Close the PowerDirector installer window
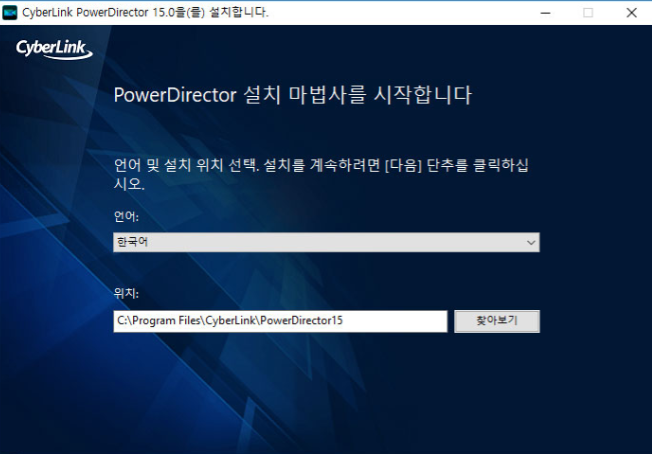652x454 pixels. coord(631,13)
